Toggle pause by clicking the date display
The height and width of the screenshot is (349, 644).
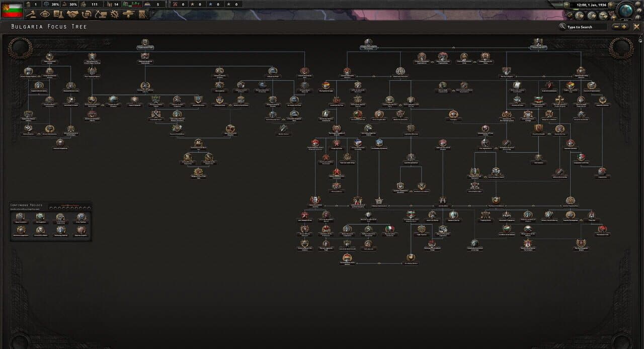pyautogui.click(x=592, y=5)
